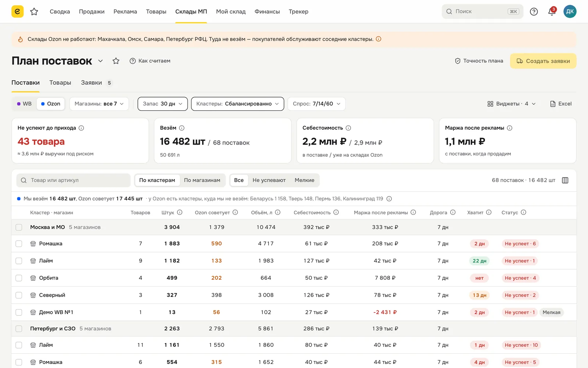Open Кластеры: Сбалансированно dropdown
Screen dimensions: 588x368
237,104
